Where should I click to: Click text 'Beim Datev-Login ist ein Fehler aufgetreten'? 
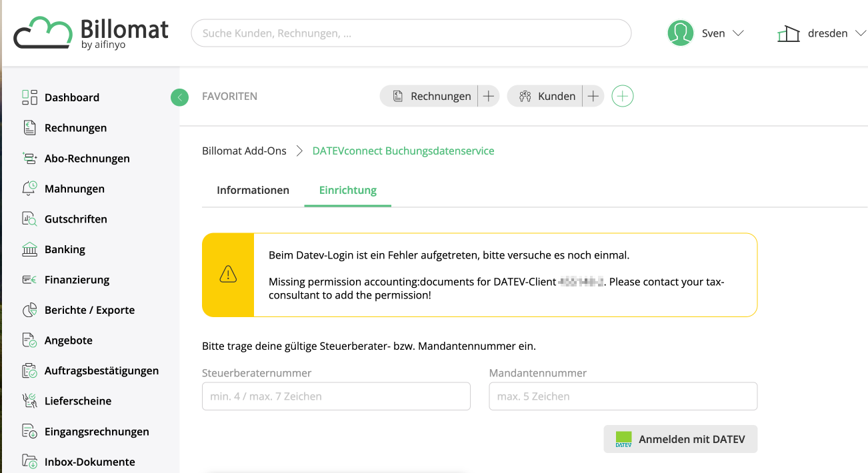coord(375,255)
